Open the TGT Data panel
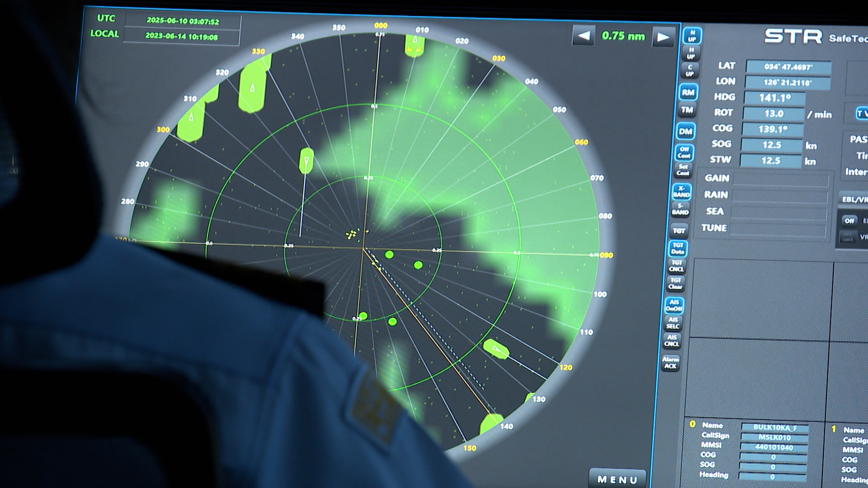Viewport: 868px width, 488px height. coord(678,249)
